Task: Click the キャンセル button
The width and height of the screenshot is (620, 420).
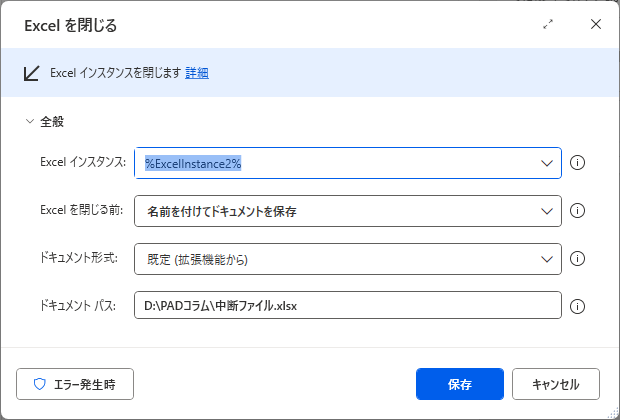Action: [x=556, y=384]
